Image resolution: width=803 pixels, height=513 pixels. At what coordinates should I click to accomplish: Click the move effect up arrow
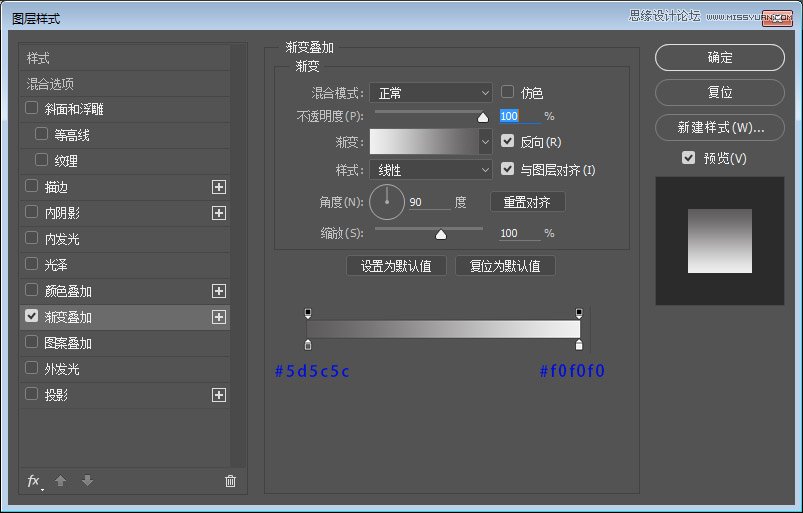(x=60, y=481)
